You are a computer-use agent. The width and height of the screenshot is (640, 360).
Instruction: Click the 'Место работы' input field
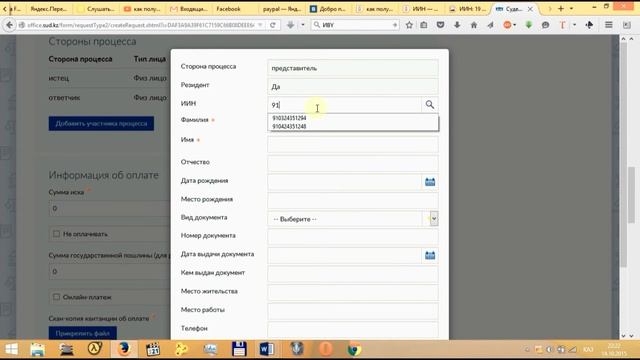pyautogui.click(x=353, y=311)
